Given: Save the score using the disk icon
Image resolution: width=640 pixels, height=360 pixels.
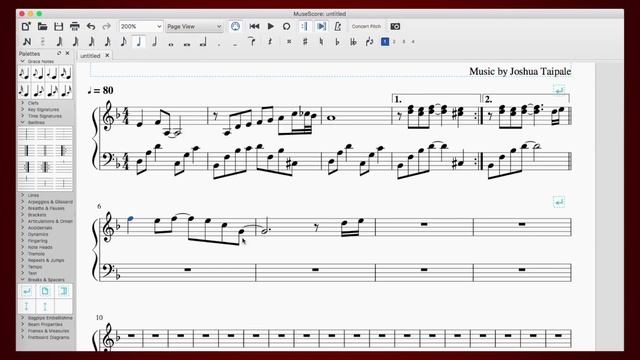Looking at the screenshot, I should click(58, 27).
